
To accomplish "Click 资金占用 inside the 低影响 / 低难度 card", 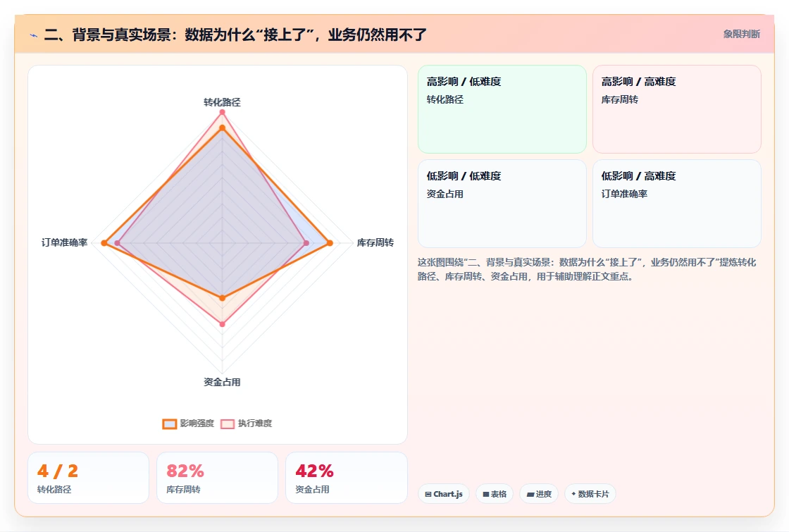I will point(445,194).
